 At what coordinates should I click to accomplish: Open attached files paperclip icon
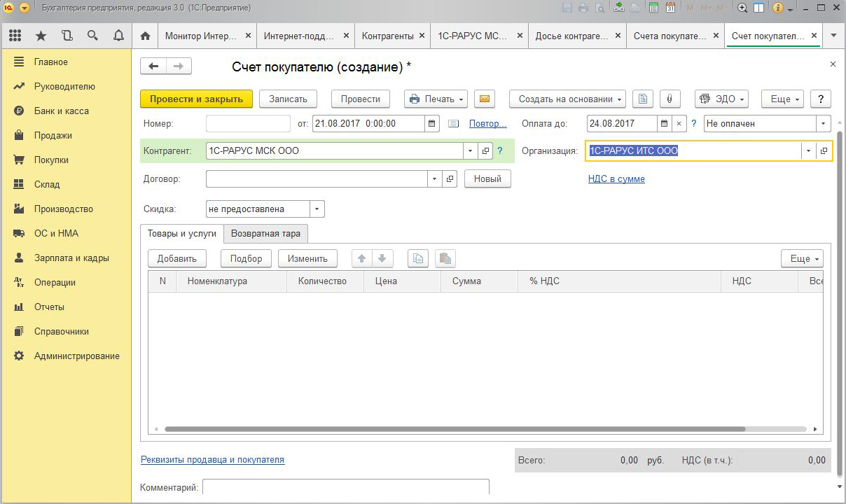coord(670,99)
